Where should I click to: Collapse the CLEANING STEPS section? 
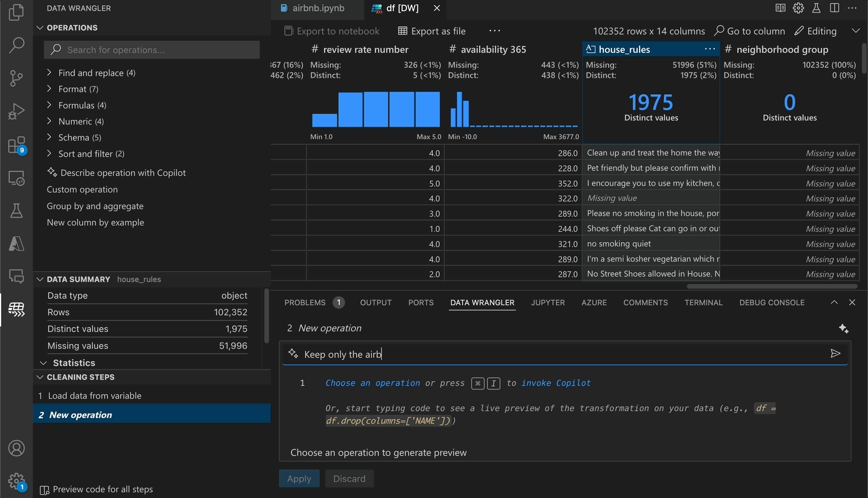point(76,377)
